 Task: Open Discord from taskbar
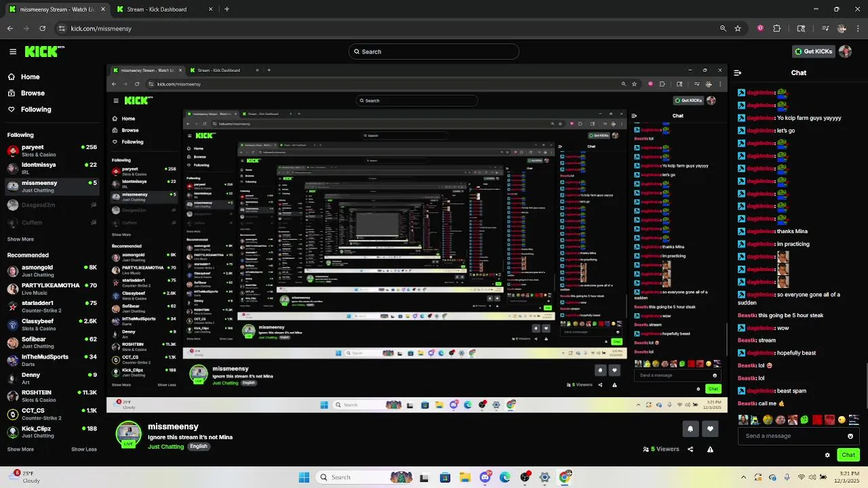coord(485,477)
